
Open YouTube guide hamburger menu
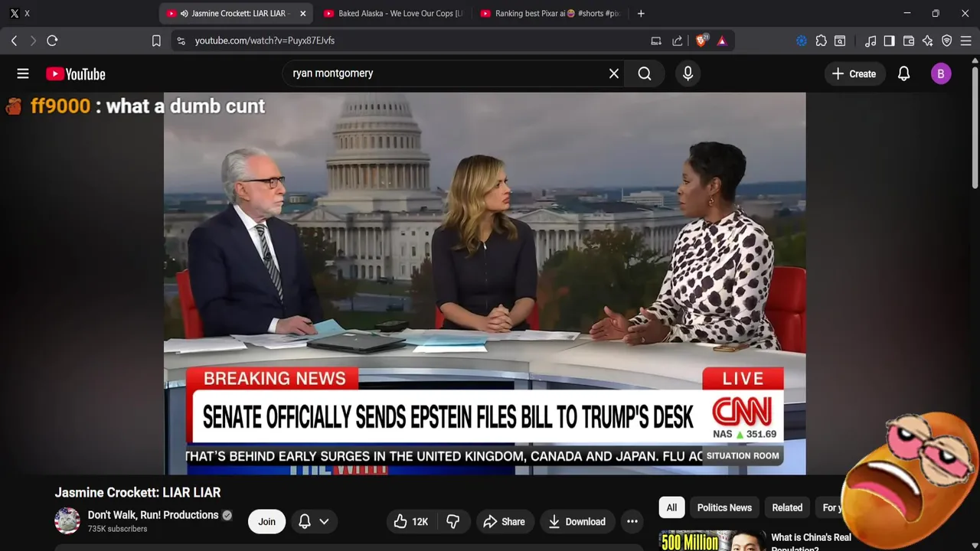(23, 73)
